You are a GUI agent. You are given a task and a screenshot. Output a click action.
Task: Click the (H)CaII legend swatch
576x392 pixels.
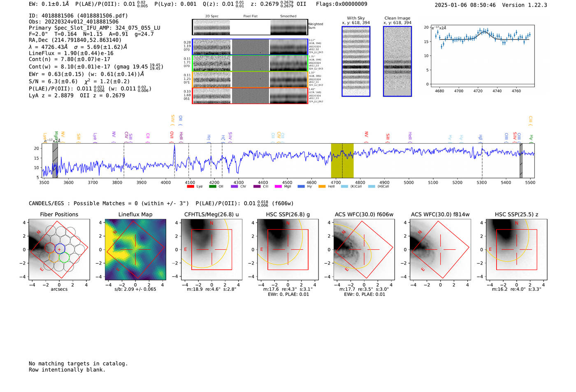click(x=372, y=187)
